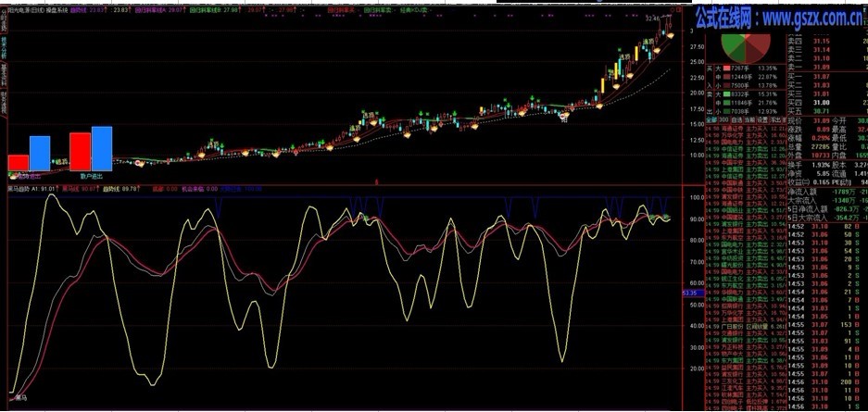The image size is (868, 412).
Task: Select the light-red large buy order swatch
Action: (725, 68)
